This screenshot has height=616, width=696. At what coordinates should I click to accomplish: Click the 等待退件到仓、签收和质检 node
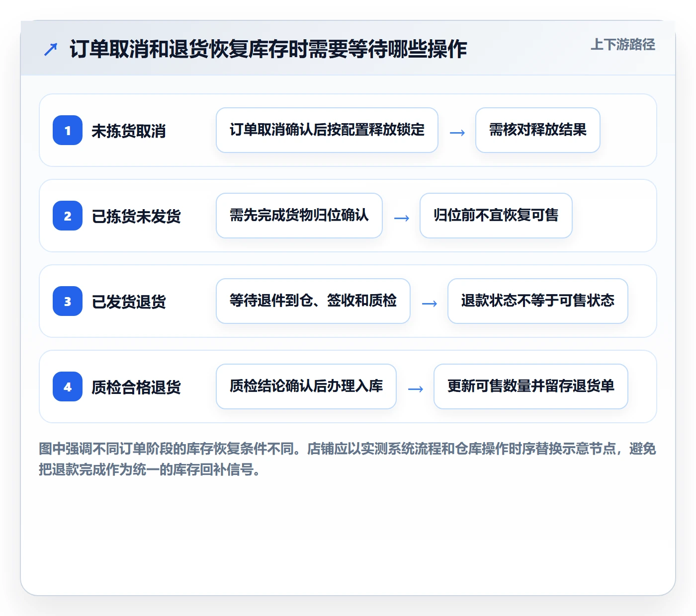[x=313, y=301]
